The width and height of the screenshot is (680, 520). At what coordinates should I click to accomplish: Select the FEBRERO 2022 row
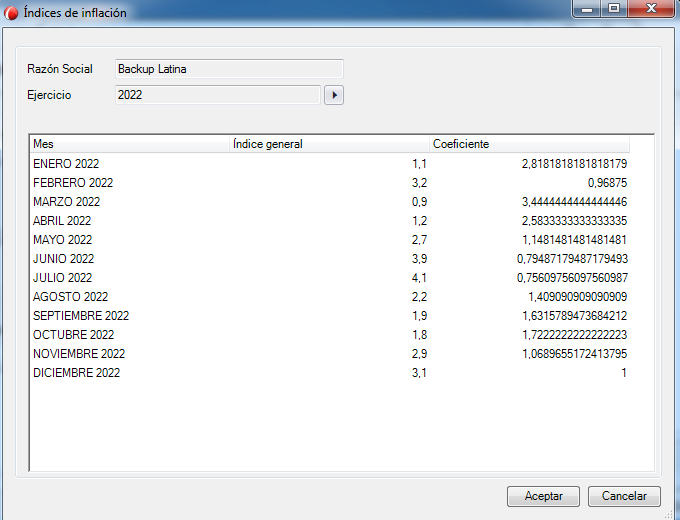click(330, 183)
